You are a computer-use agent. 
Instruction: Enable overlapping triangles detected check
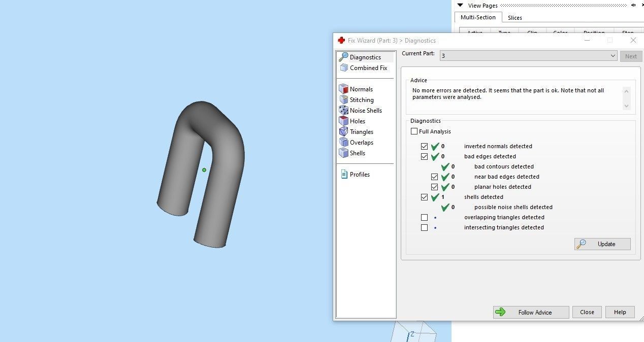tap(425, 217)
